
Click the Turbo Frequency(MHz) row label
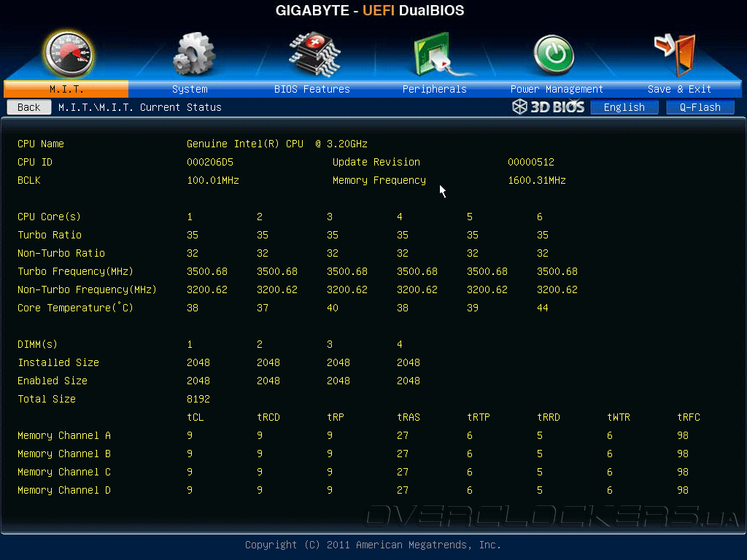coord(75,271)
